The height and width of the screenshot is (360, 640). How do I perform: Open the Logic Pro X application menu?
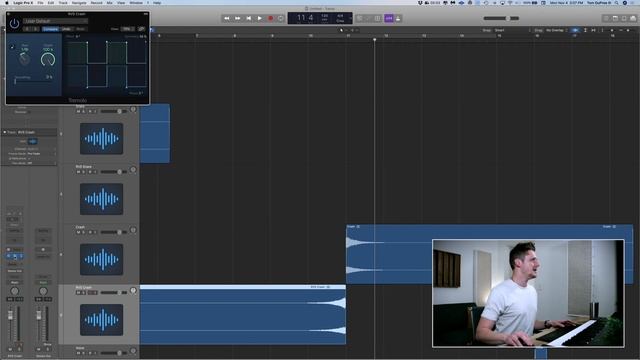coord(23,3)
